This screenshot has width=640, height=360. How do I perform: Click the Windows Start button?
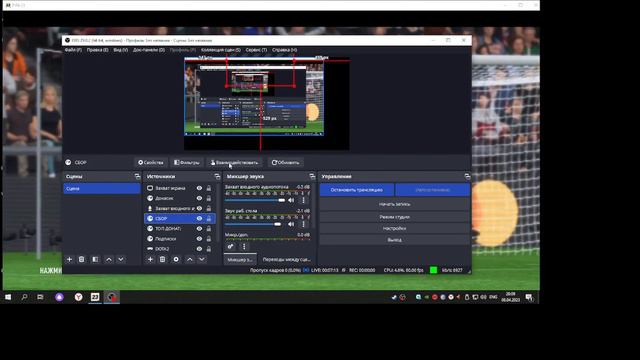(8, 297)
